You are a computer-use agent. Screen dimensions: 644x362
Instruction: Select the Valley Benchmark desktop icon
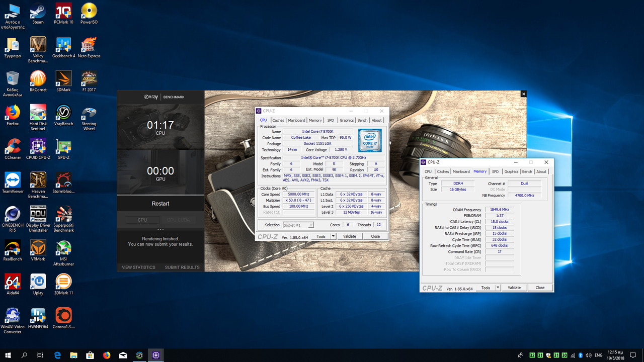point(38,49)
